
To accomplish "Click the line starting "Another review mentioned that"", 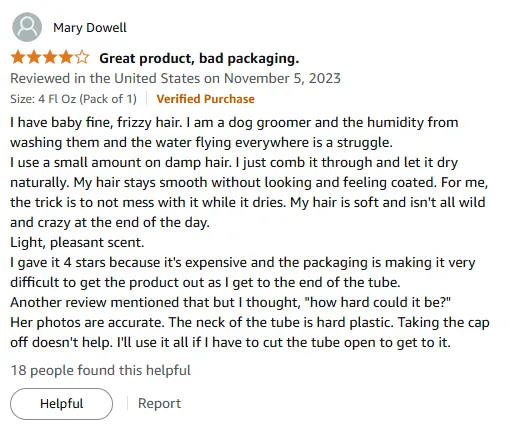I will coord(230,302).
